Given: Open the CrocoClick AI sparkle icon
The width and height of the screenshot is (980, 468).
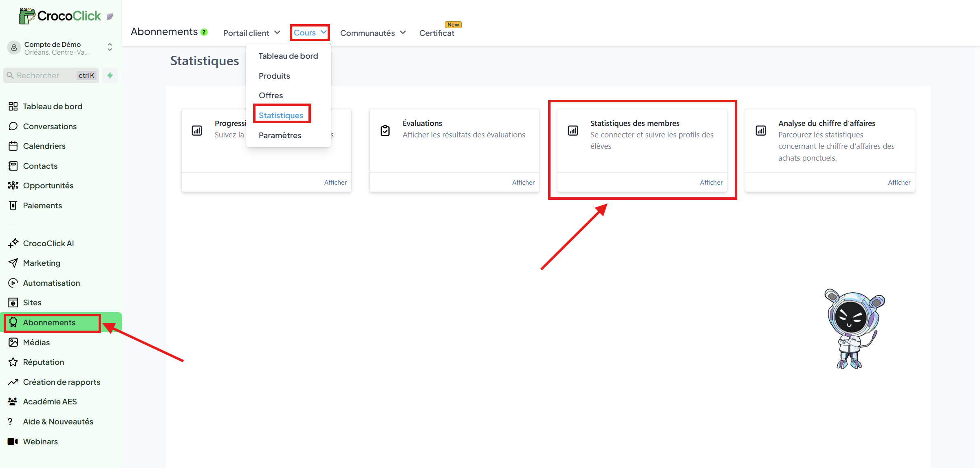Looking at the screenshot, I should pyautogui.click(x=13, y=243).
